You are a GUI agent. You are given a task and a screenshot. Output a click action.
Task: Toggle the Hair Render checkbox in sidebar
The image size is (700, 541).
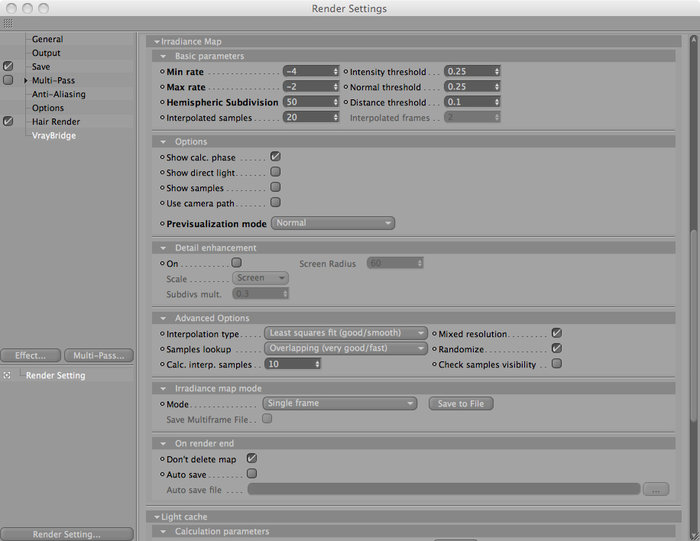tap(8, 121)
